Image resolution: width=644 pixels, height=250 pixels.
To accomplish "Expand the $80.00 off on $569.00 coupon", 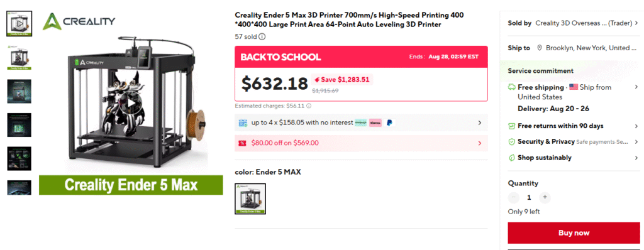I will 361,143.
